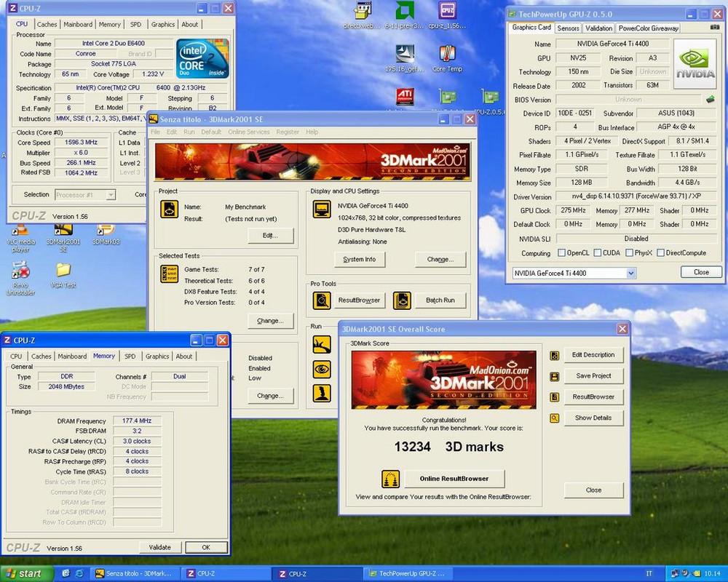The width and height of the screenshot is (728, 582).
Task: Click the ResultBrowser icon in score dialog
Action: pyautogui.click(x=554, y=397)
